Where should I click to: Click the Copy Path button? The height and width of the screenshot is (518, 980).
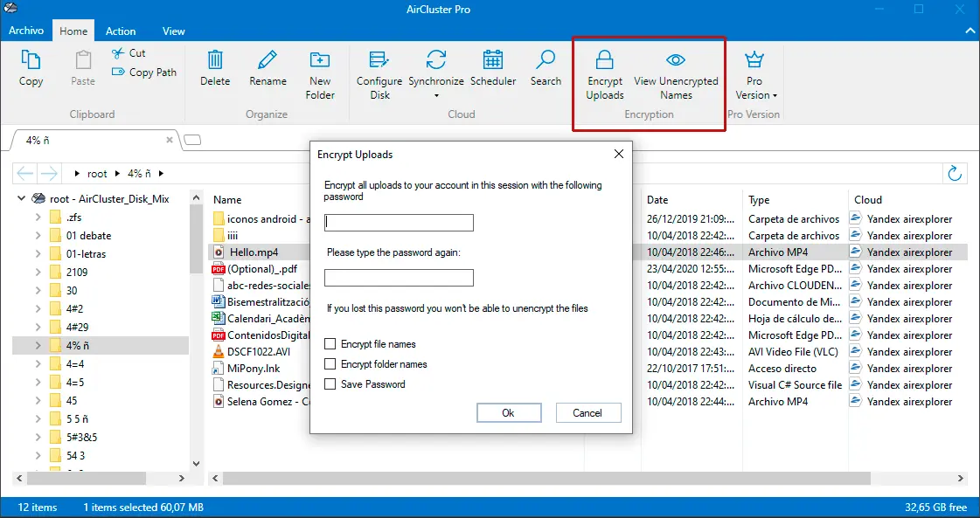pos(144,73)
